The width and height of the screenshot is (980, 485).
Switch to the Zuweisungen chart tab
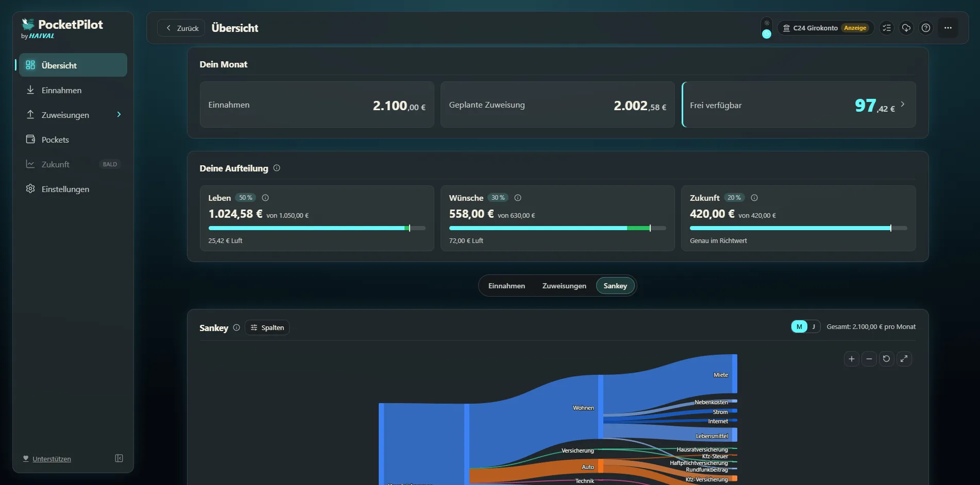(564, 286)
